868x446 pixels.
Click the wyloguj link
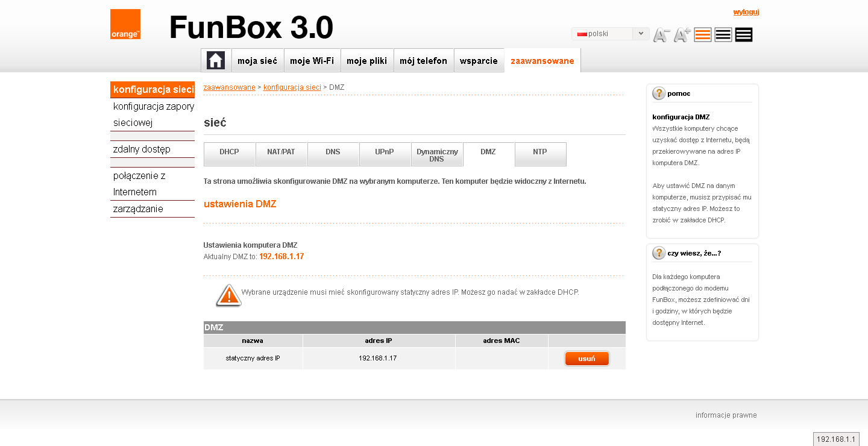pos(746,12)
